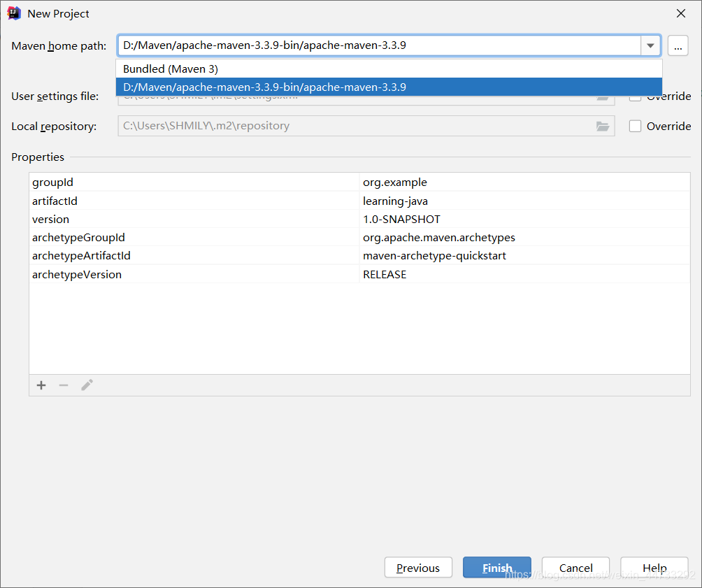Click the org.example value cell

click(x=524, y=182)
